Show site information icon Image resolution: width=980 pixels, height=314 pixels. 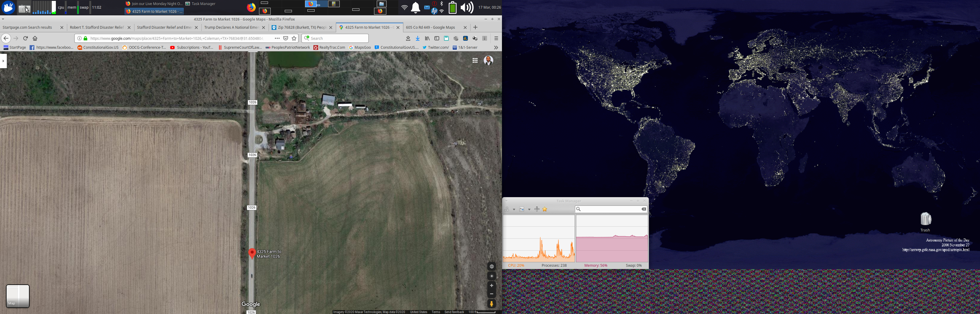click(x=79, y=38)
